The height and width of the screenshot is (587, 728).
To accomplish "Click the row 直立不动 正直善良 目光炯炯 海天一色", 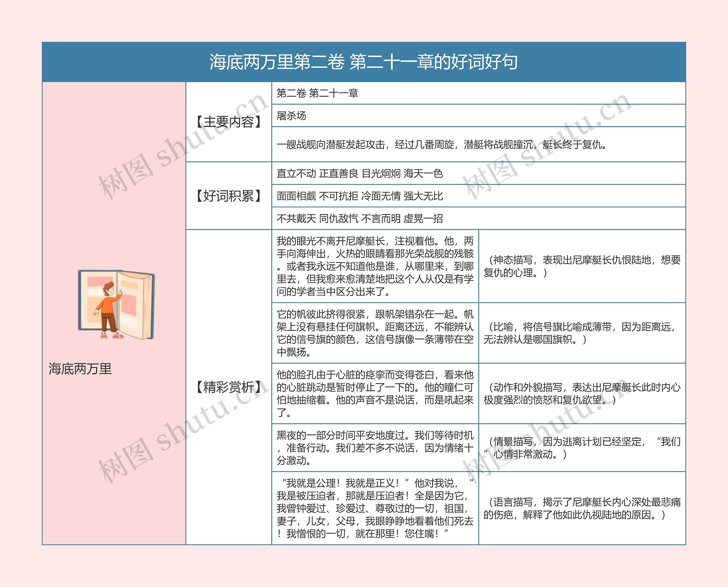I will coord(479,173).
